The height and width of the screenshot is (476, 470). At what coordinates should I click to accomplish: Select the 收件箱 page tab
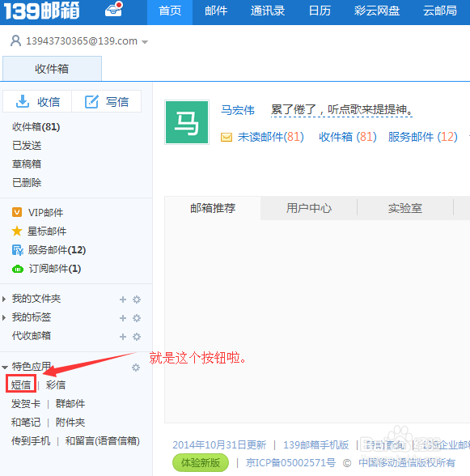click(x=53, y=69)
